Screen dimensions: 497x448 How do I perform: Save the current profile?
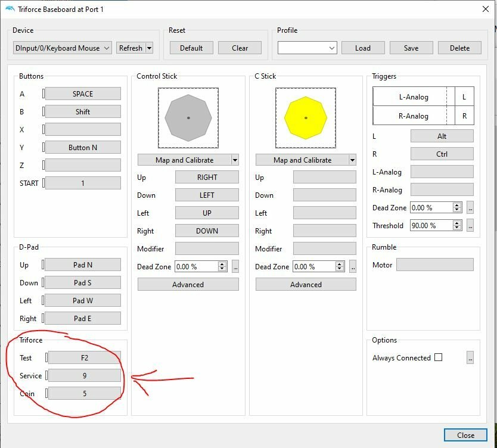click(x=411, y=48)
